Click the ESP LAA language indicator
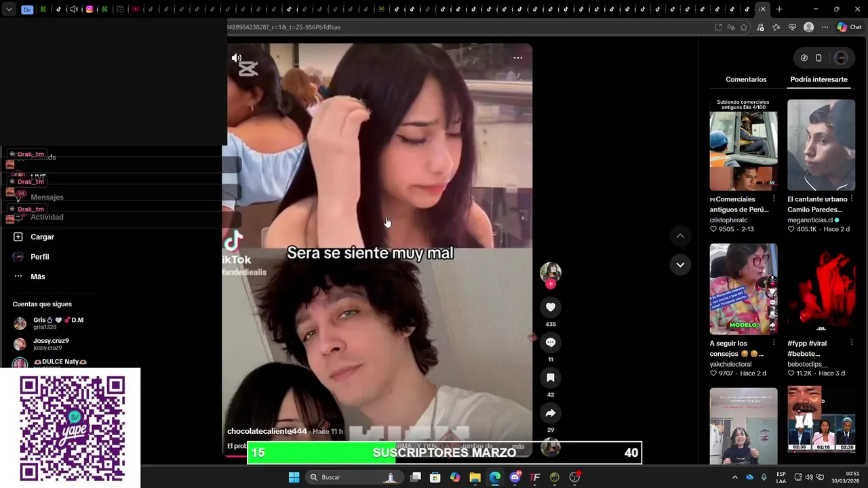Screen dimensions: 868x488 pyautogui.click(x=781, y=477)
